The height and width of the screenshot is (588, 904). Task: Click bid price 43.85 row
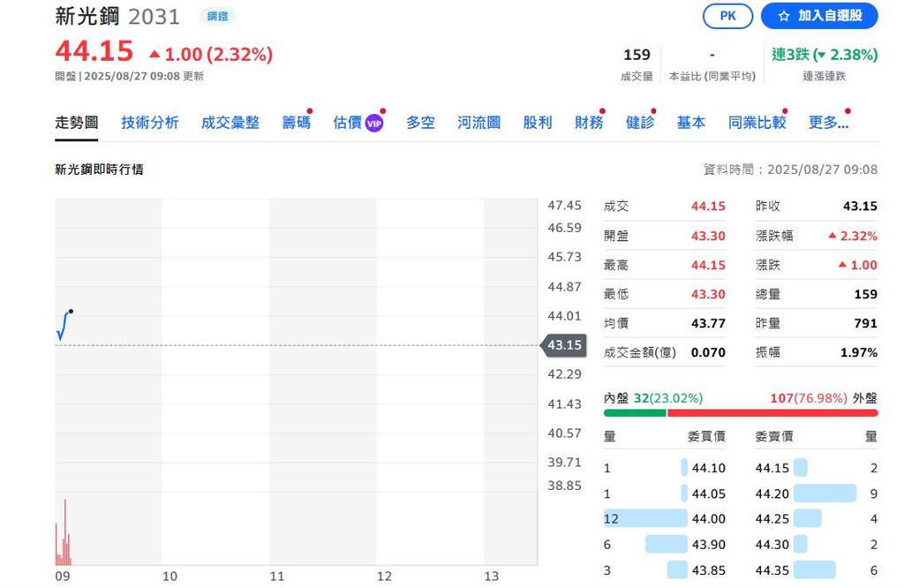(664, 570)
